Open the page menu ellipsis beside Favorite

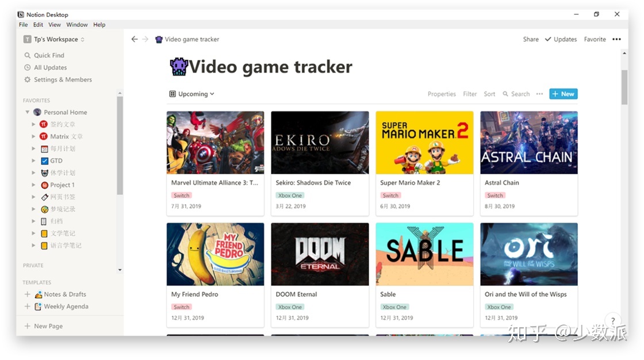point(616,39)
